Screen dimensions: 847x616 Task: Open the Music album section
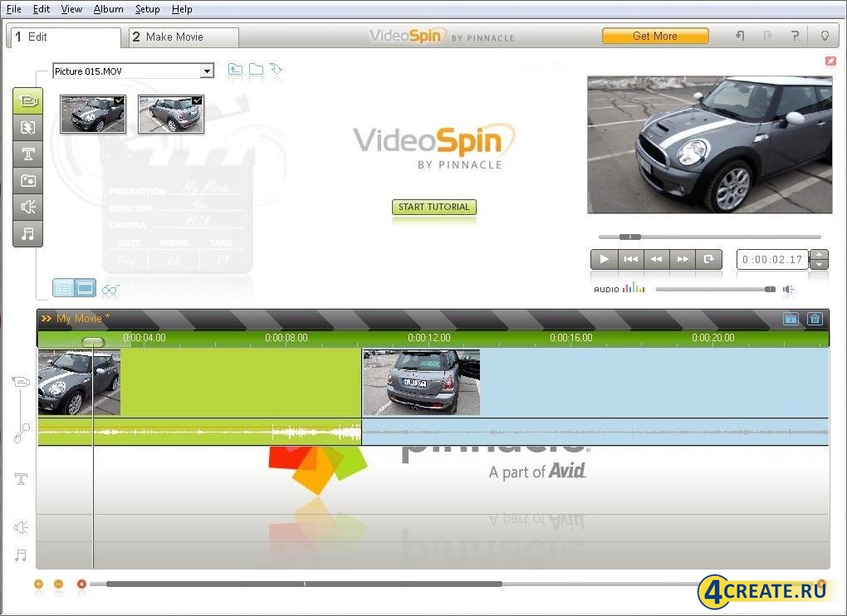coord(27,233)
